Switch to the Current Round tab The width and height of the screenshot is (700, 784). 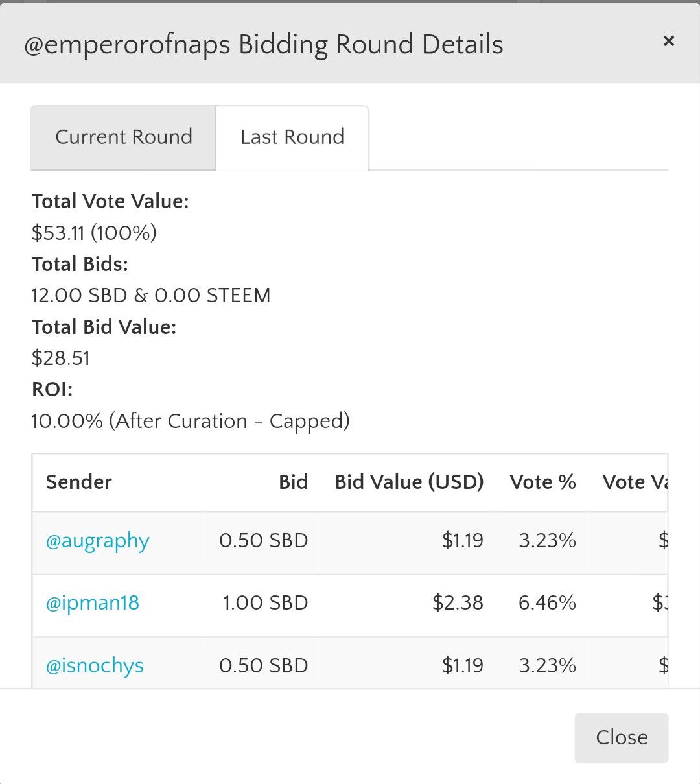tap(123, 137)
